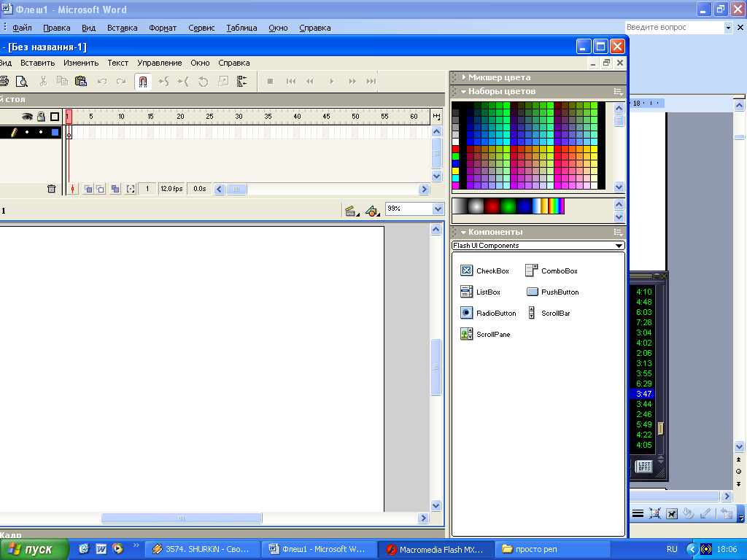Select the ScrollBar component
This screenshot has height=560, width=747.
click(x=549, y=313)
